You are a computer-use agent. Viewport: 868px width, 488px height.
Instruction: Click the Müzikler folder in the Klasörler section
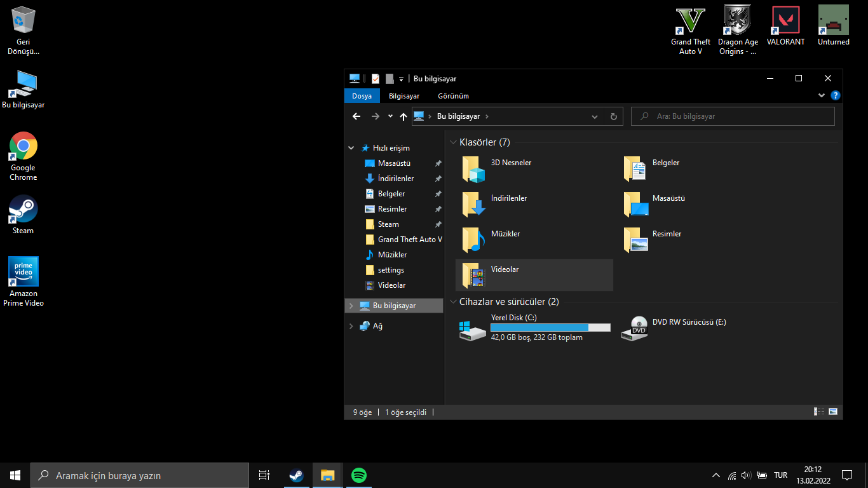coord(473,240)
